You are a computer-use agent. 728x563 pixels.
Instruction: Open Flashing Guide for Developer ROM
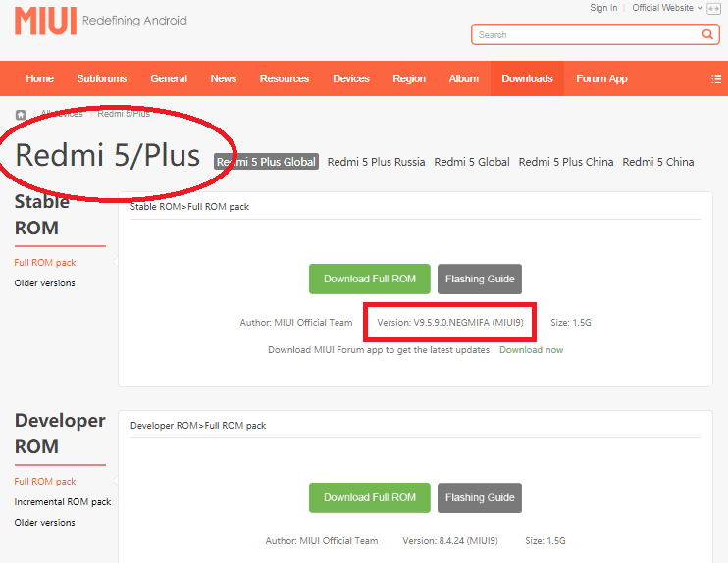(480, 497)
